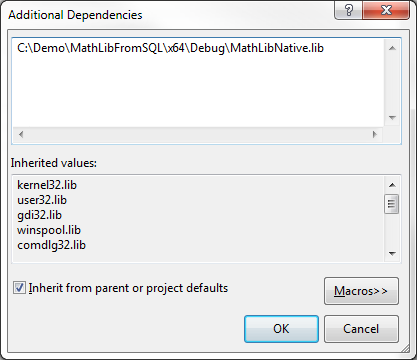Close the Additional Dependencies dialog
The image size is (417, 360).
tap(386, 10)
